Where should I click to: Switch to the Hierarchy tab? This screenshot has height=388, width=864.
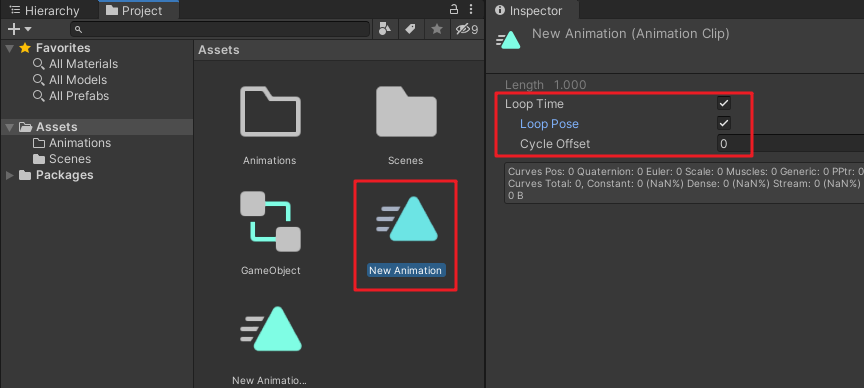(x=45, y=10)
